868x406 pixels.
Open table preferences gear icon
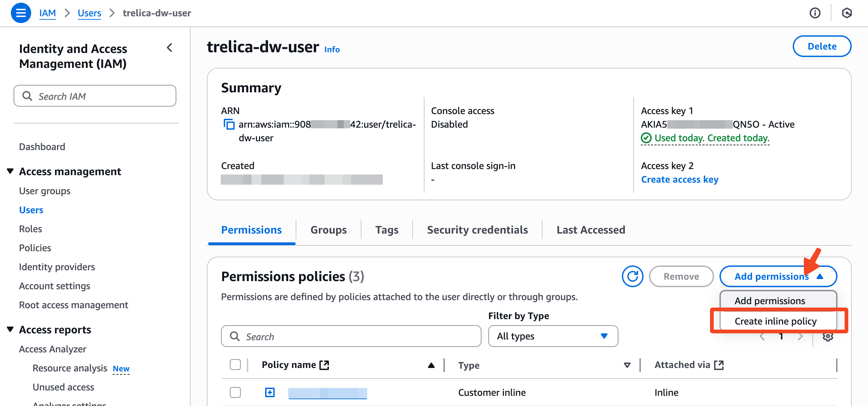pyautogui.click(x=828, y=336)
